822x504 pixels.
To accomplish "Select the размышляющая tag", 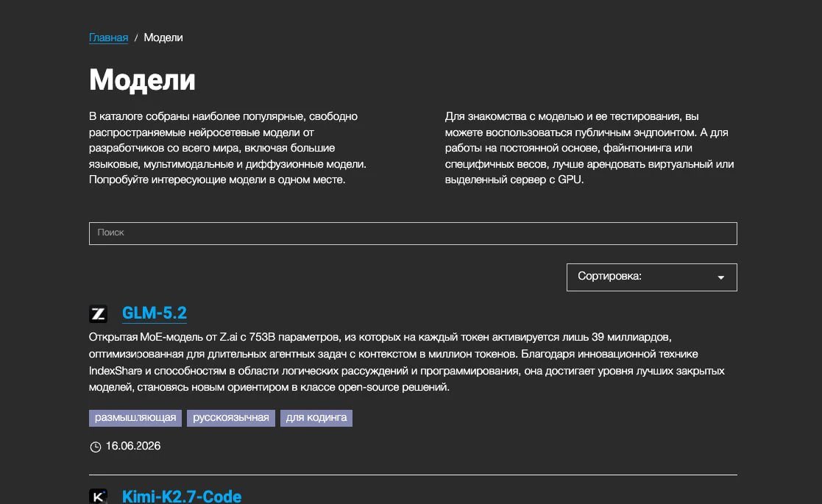I will point(135,418).
